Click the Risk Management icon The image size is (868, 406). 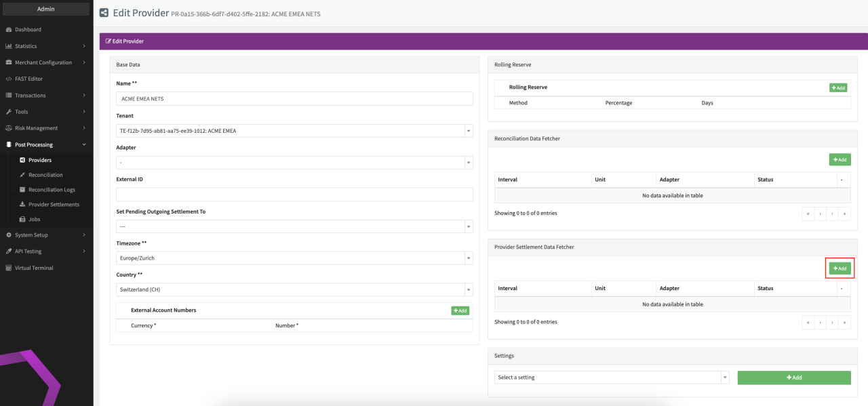[x=9, y=128]
